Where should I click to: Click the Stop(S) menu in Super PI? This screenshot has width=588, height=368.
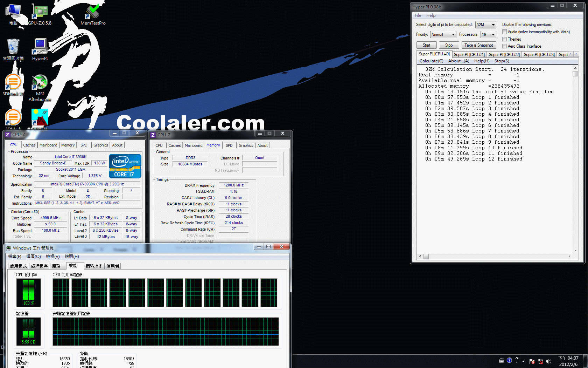[502, 61]
